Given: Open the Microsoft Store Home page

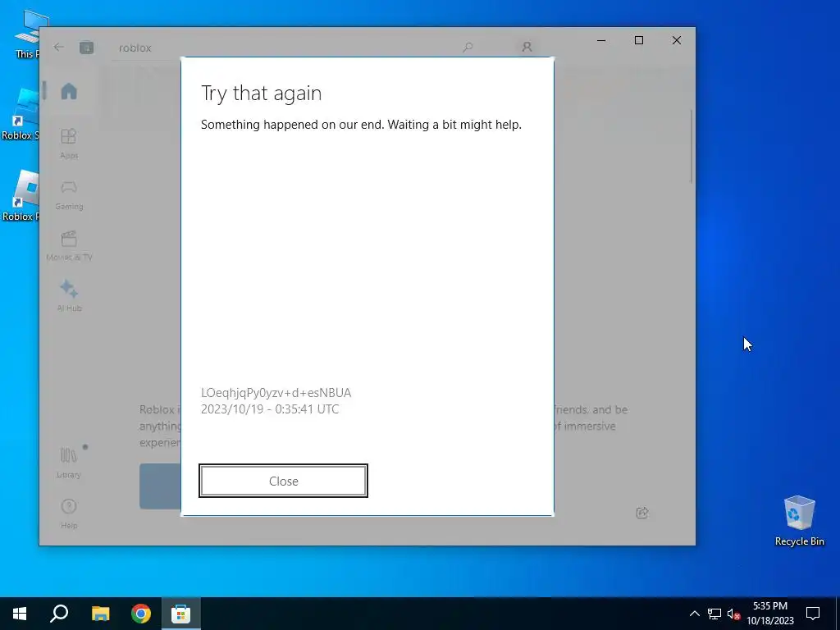Looking at the screenshot, I should pos(69,91).
